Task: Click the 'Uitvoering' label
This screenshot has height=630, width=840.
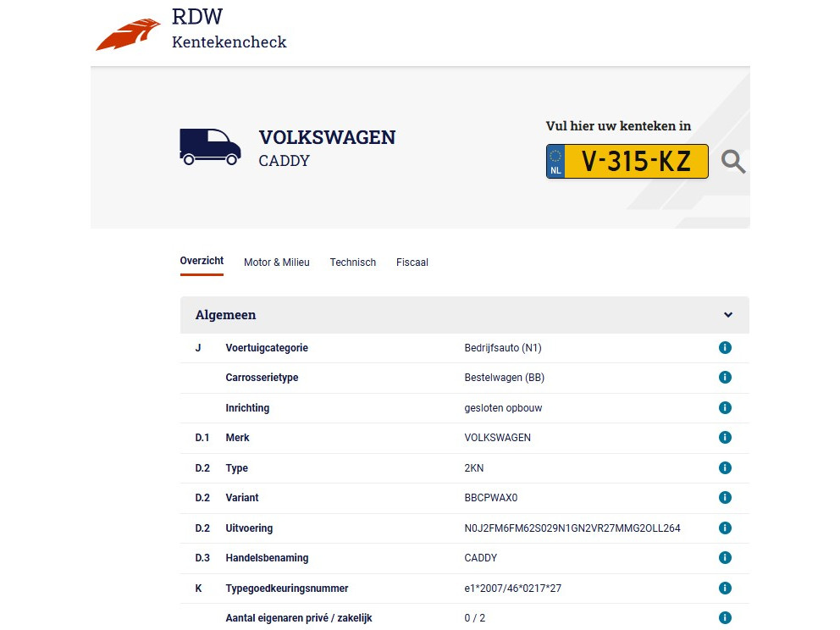Action: tap(249, 528)
